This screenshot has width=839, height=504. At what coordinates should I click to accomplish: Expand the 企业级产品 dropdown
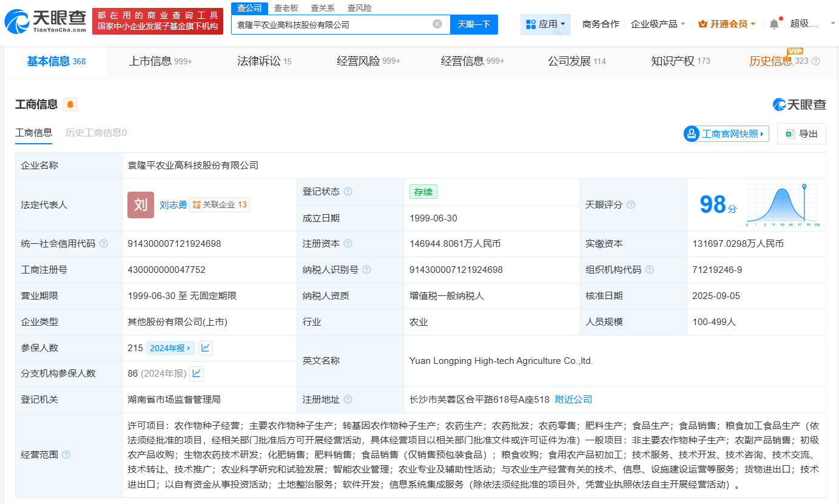pos(658,24)
